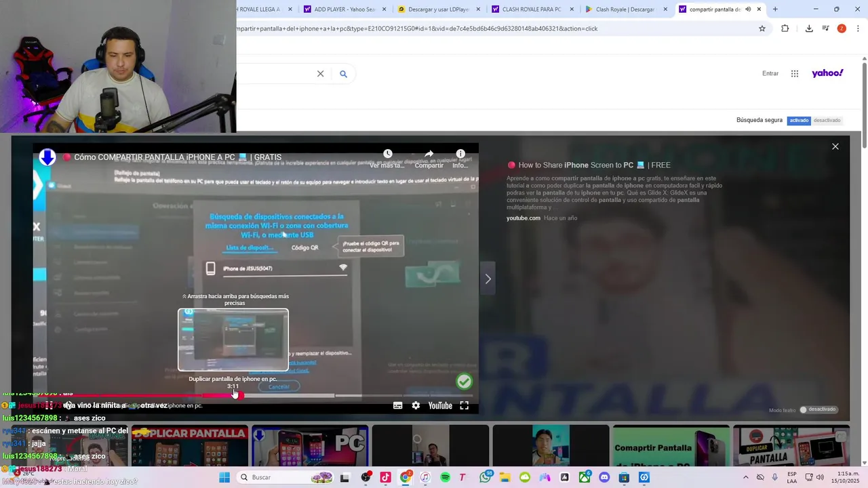Toggle subtitles in the video player

(398, 405)
